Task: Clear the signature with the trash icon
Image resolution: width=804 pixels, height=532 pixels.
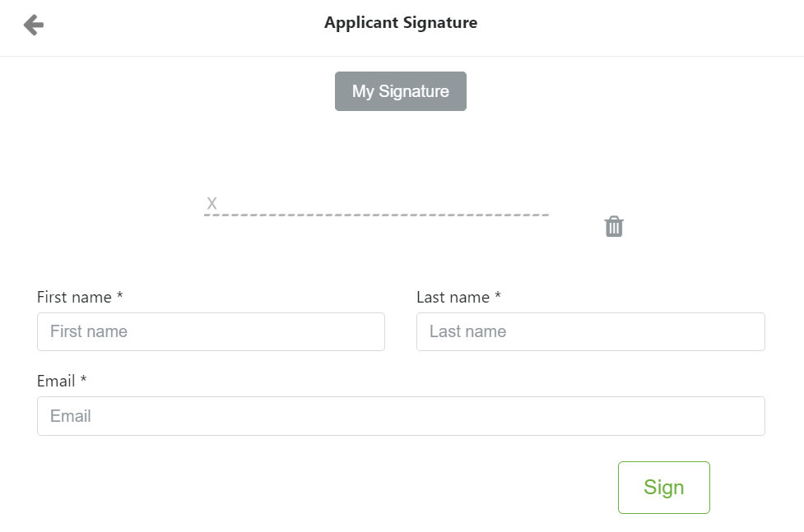Action: (614, 226)
